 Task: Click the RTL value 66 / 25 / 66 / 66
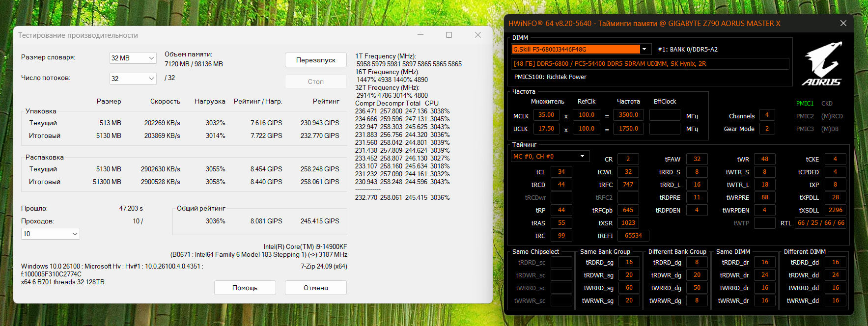(821, 223)
